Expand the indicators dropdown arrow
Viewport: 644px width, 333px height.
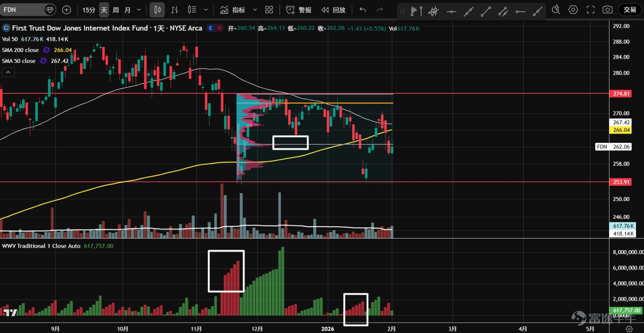tap(255, 10)
